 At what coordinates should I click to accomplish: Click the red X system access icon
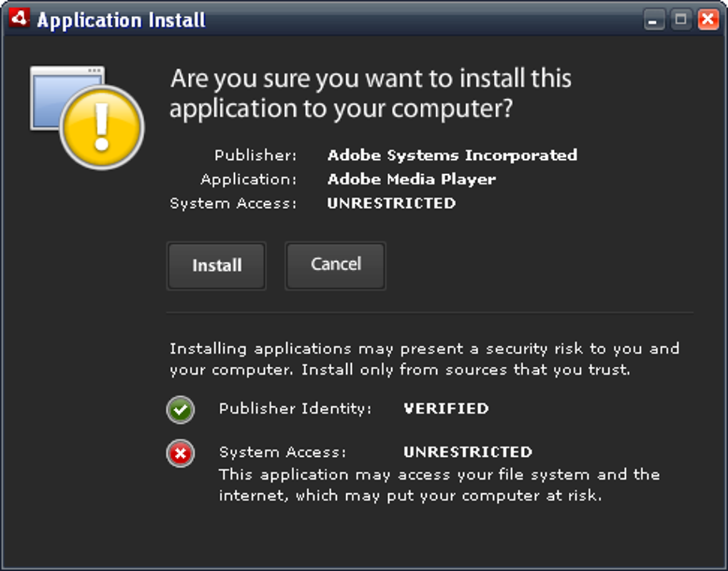tap(181, 453)
